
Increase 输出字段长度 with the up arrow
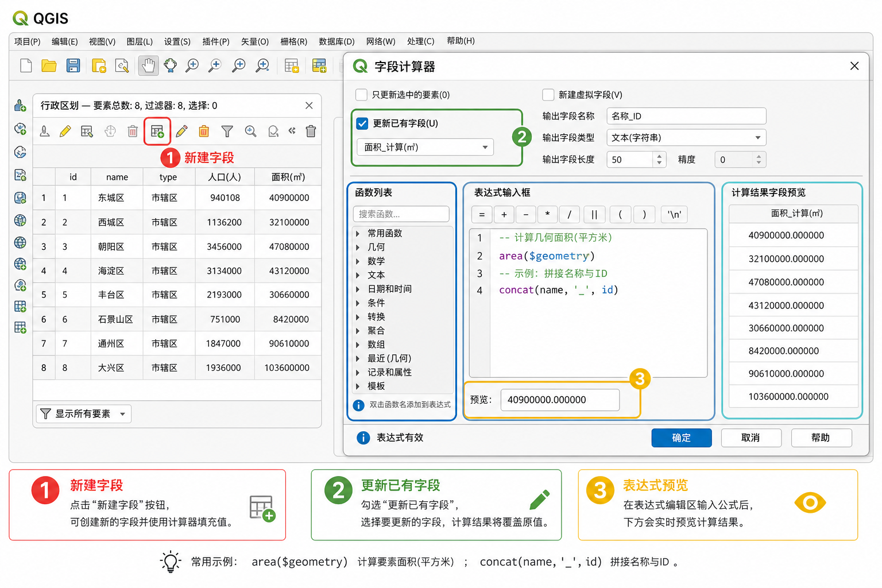pyautogui.click(x=659, y=156)
